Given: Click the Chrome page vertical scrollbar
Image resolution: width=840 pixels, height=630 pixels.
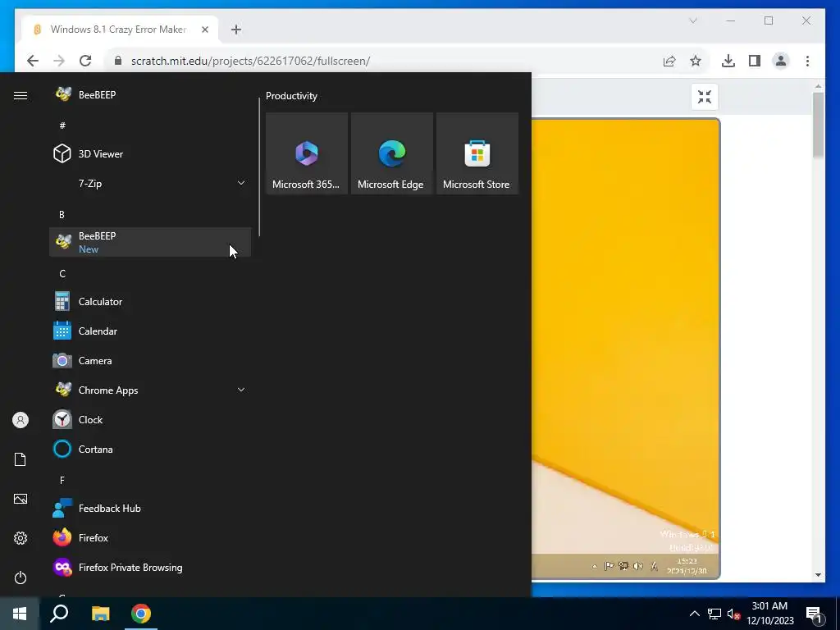Looking at the screenshot, I should 818,125.
